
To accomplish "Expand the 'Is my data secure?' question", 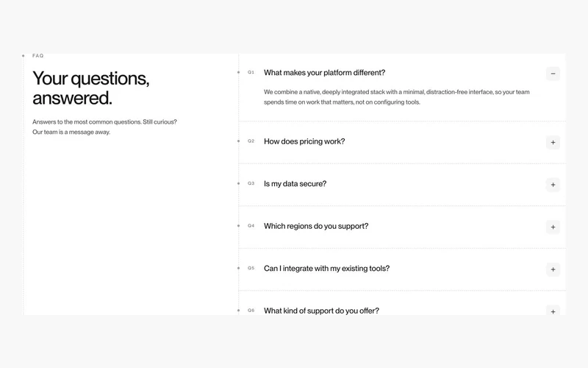I will point(295,184).
